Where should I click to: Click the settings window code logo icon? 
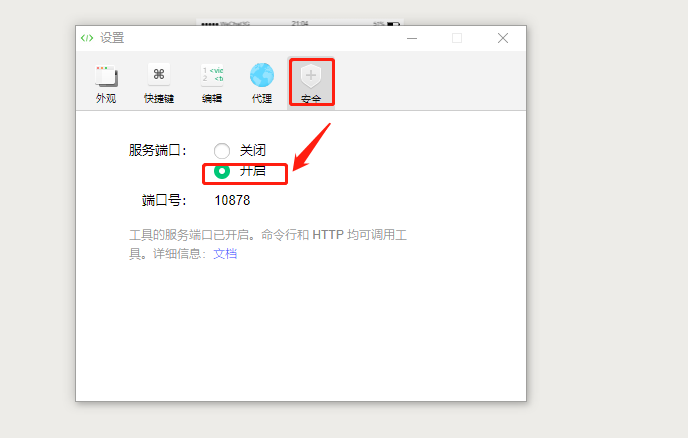pyautogui.click(x=87, y=38)
